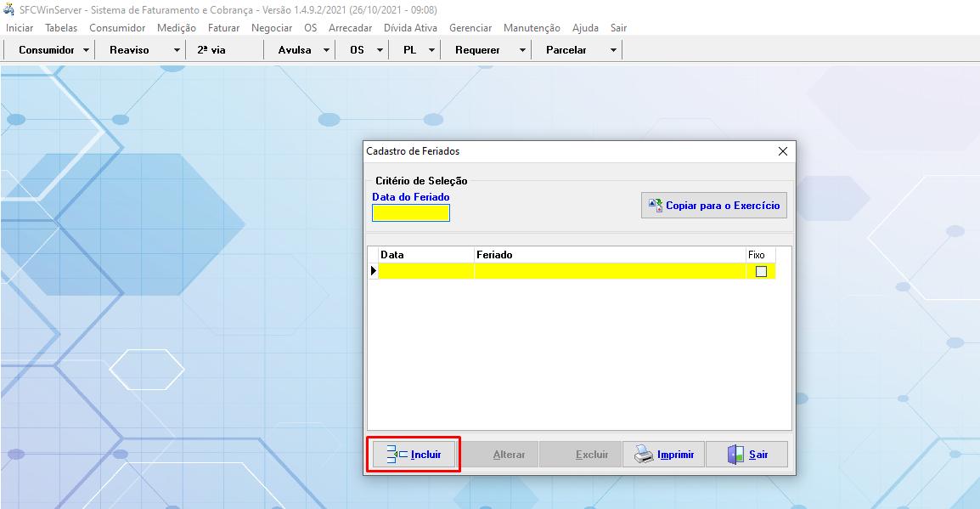This screenshot has height=509, width=980.
Task: Expand the Consumidor toolbar dropdown arrow
Action: point(87,50)
